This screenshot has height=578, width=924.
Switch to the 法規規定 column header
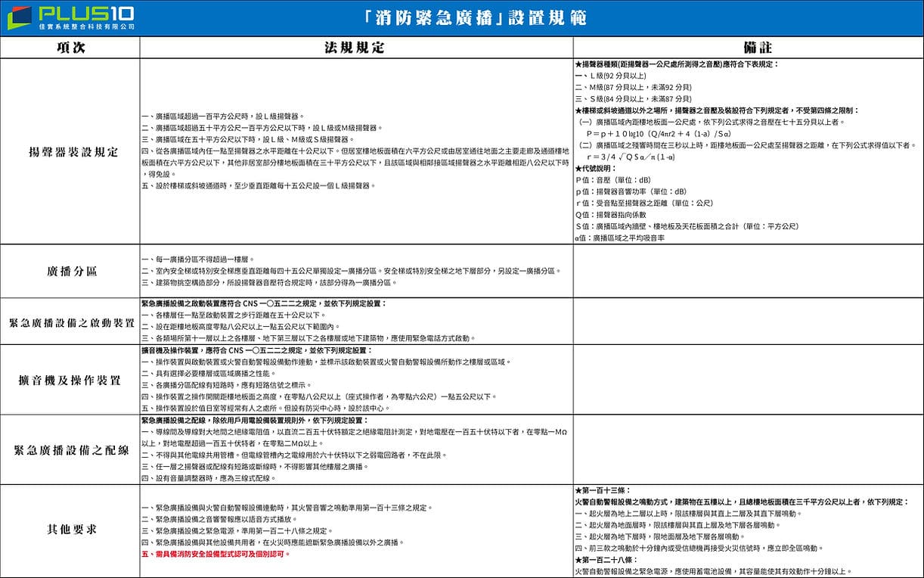(355, 47)
